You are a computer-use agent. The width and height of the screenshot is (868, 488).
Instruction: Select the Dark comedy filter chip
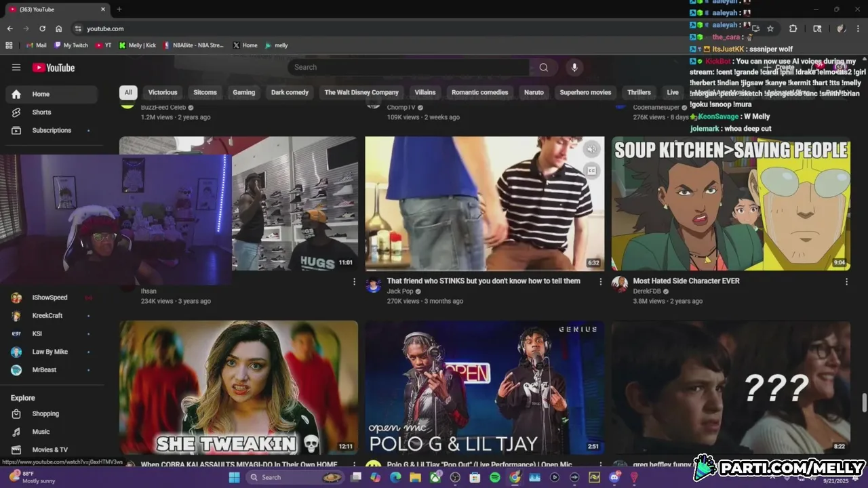(x=290, y=92)
